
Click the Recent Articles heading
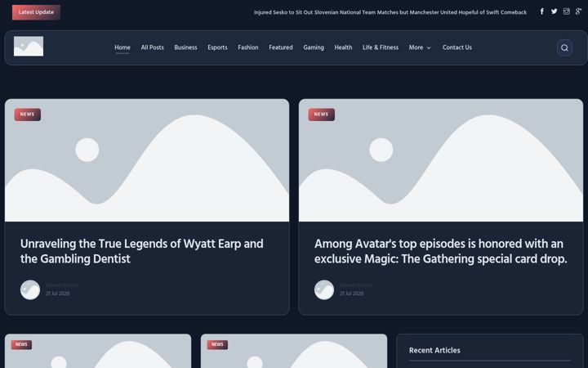(434, 350)
